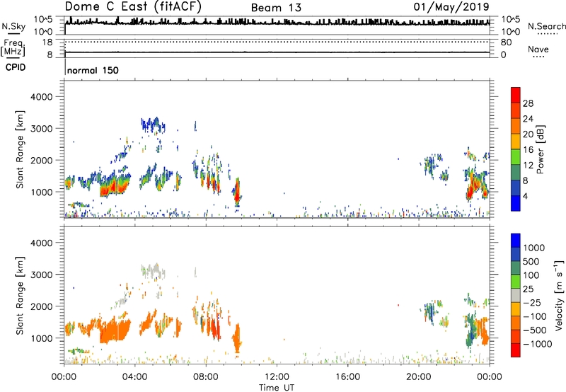566x392 pixels.
Task: Click the velocity panel 'Slant Range [km]' label
Action: 20,296
